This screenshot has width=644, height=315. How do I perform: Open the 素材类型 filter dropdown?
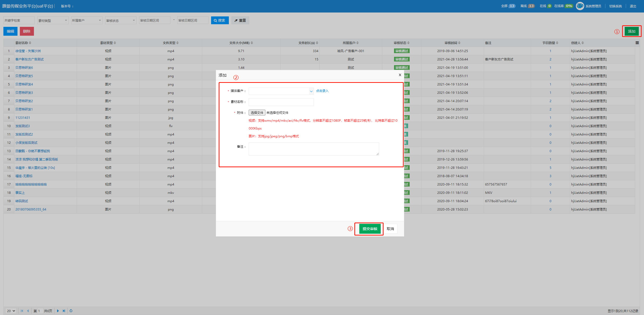53,21
